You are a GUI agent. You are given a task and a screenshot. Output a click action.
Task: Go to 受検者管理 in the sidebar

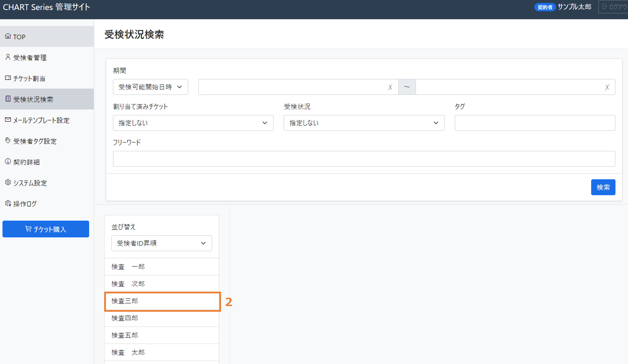click(47, 57)
